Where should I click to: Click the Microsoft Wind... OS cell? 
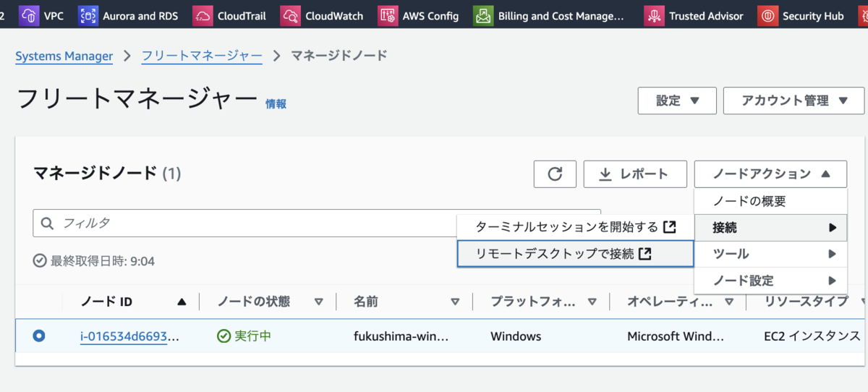pyautogui.click(x=676, y=336)
